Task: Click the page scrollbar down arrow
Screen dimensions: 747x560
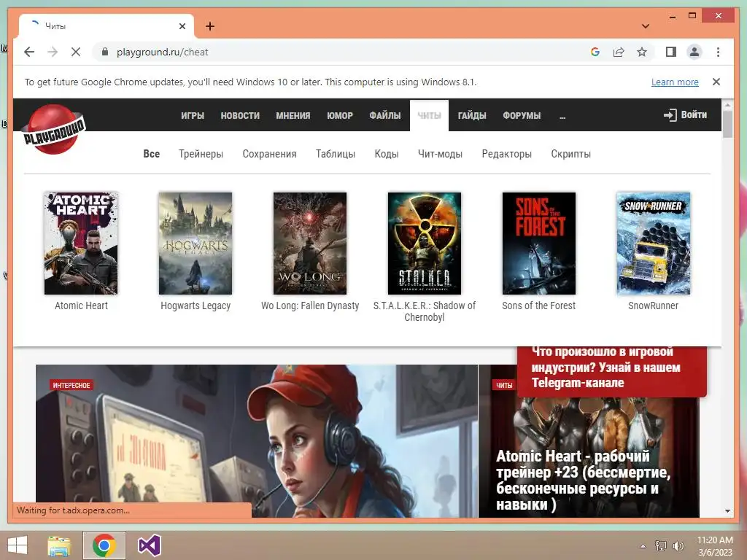Action: (x=727, y=511)
